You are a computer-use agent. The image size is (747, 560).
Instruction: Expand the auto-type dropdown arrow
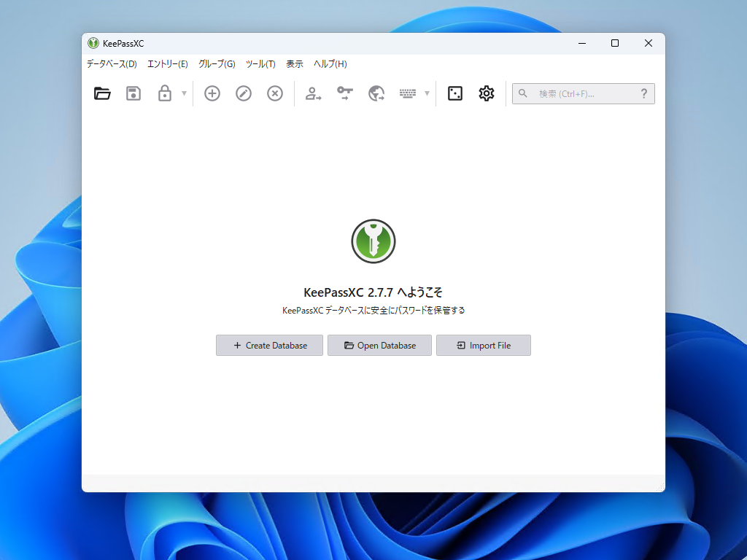(427, 93)
